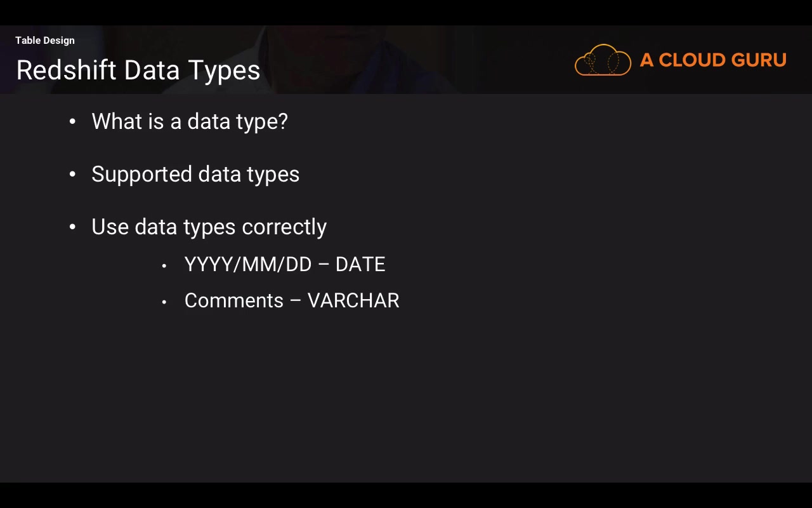Image resolution: width=812 pixels, height=508 pixels.
Task: Select the "Table Design" section label
Action: (45, 41)
